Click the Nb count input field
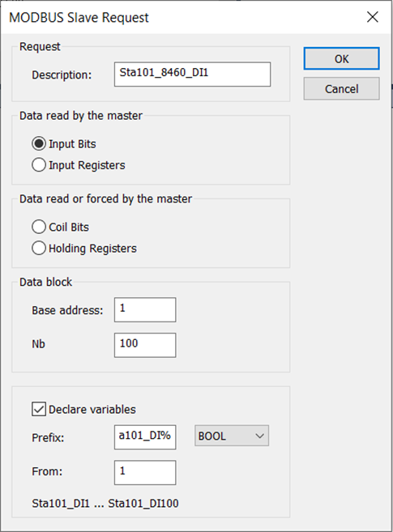This screenshot has width=393, height=532. (145, 345)
